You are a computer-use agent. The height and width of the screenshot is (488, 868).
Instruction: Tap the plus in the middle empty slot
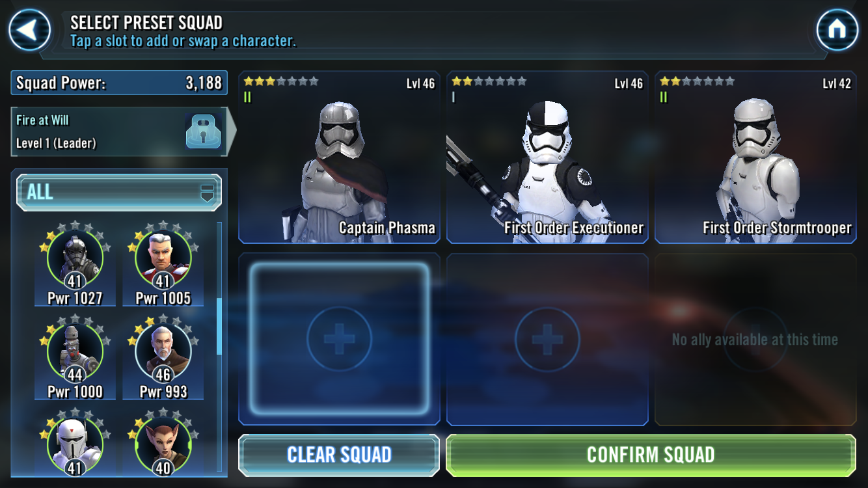tap(547, 339)
